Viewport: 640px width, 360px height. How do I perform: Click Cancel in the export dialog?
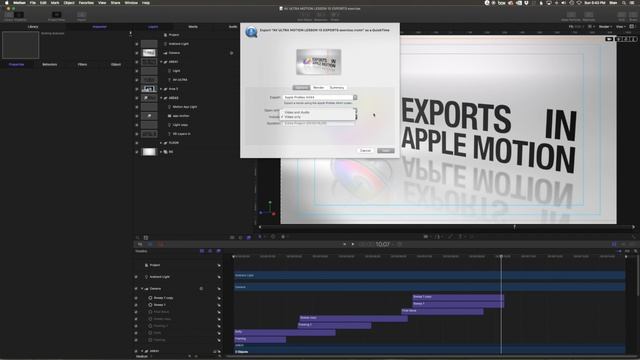(365, 151)
